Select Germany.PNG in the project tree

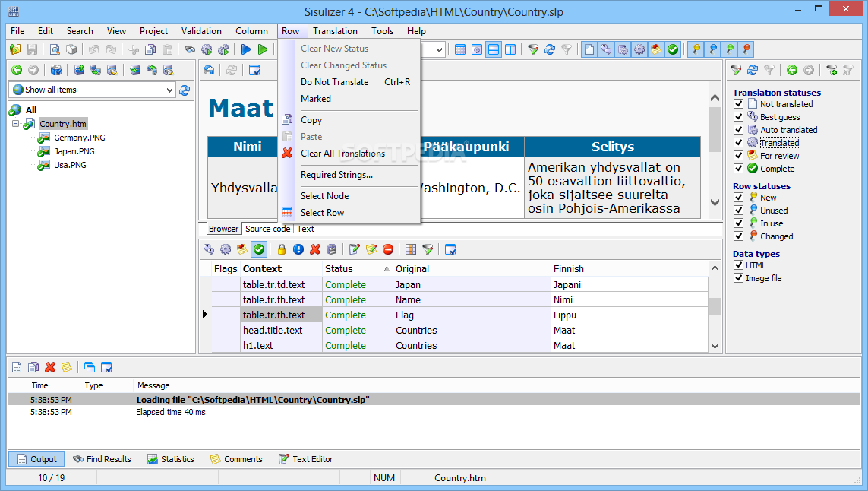tap(79, 138)
